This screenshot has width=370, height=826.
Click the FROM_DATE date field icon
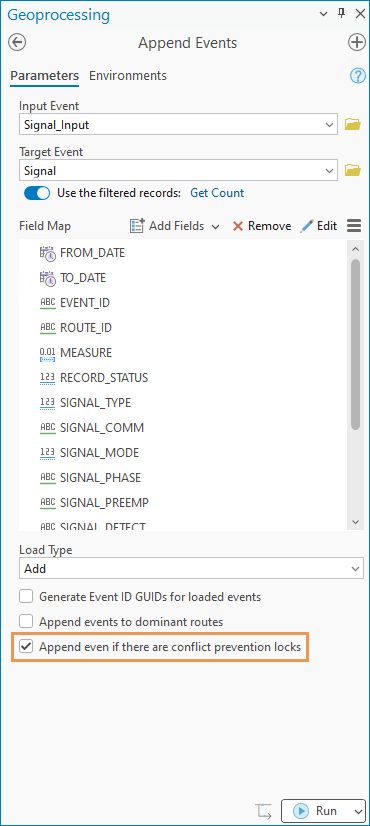point(47,253)
